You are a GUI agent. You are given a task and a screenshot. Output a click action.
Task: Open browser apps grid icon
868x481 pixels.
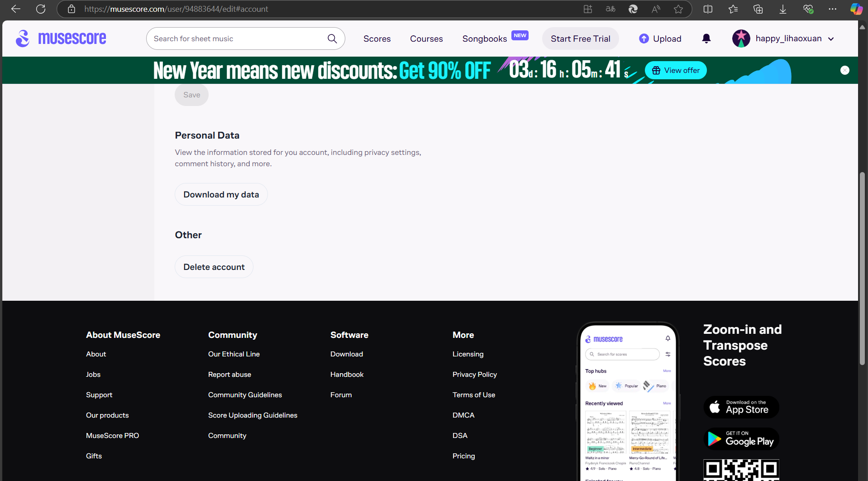pyautogui.click(x=588, y=9)
